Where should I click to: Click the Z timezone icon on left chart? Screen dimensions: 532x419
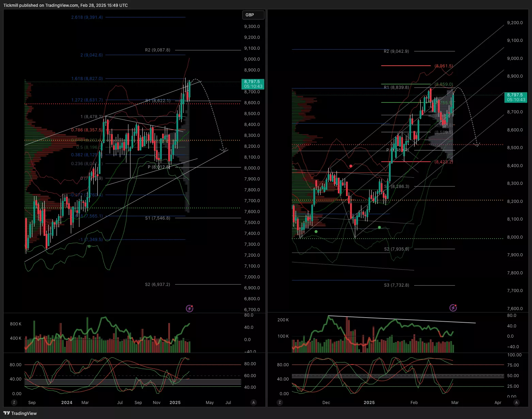coord(14,402)
